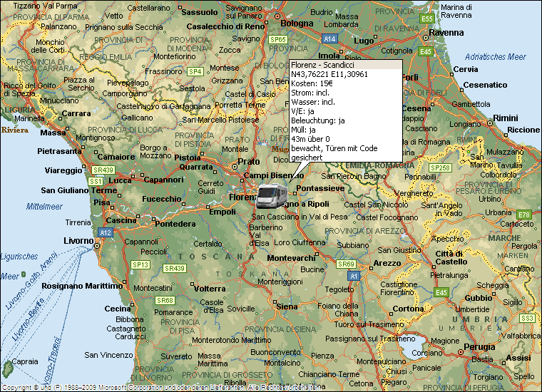Select the SS1 road shield near Viareggio
The width and height of the screenshot is (542, 392).
click(96, 181)
